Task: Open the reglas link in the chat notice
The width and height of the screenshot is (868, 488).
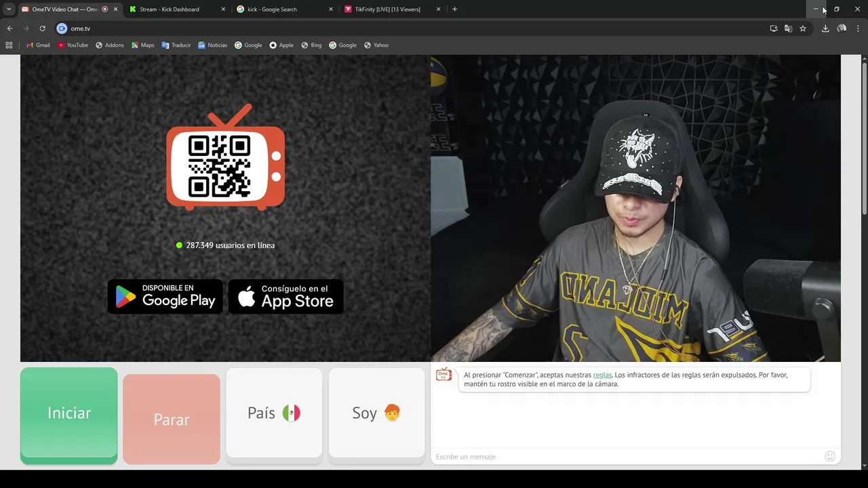Action: pyautogui.click(x=602, y=375)
